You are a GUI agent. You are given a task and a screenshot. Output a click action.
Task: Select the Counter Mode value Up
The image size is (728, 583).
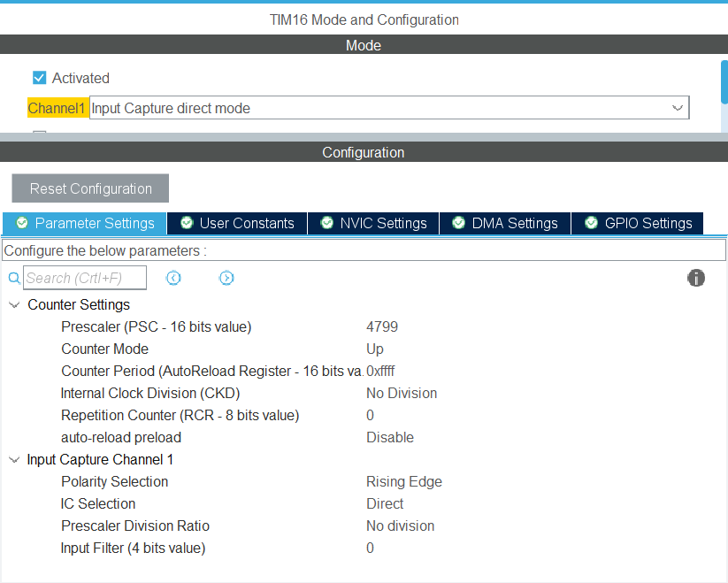[x=375, y=349]
